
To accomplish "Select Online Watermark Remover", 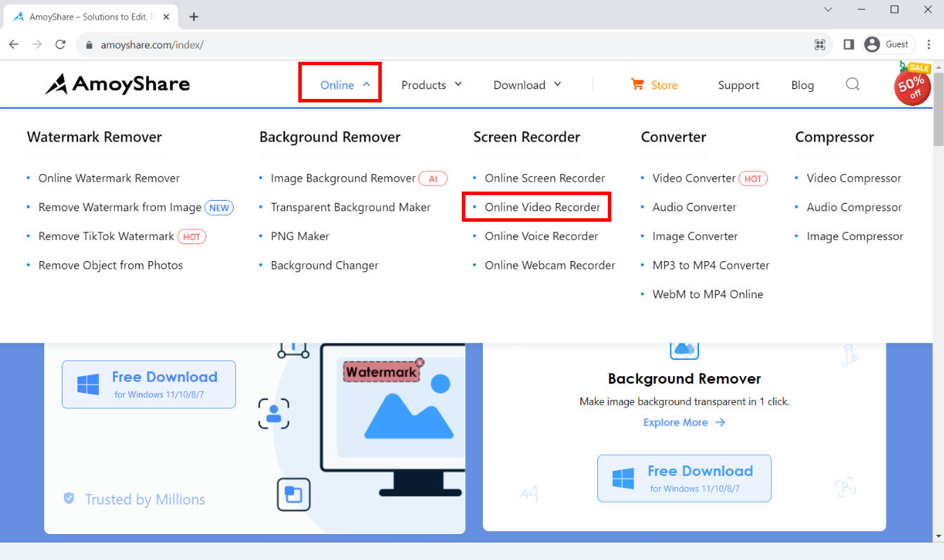I will pos(109,178).
